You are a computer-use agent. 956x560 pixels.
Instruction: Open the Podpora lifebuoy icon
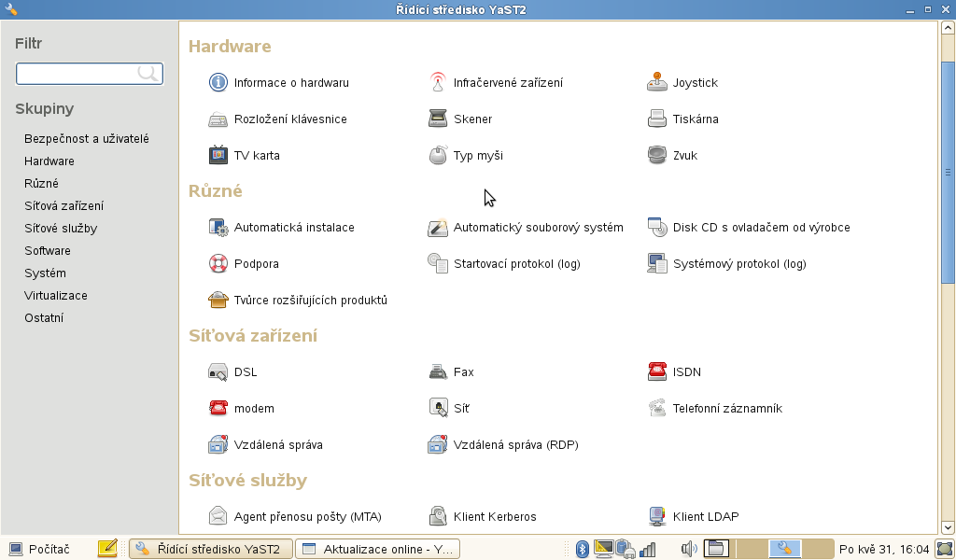point(218,264)
